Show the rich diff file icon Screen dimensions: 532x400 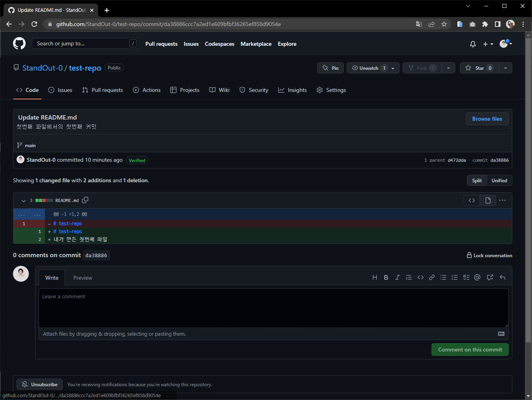488,200
